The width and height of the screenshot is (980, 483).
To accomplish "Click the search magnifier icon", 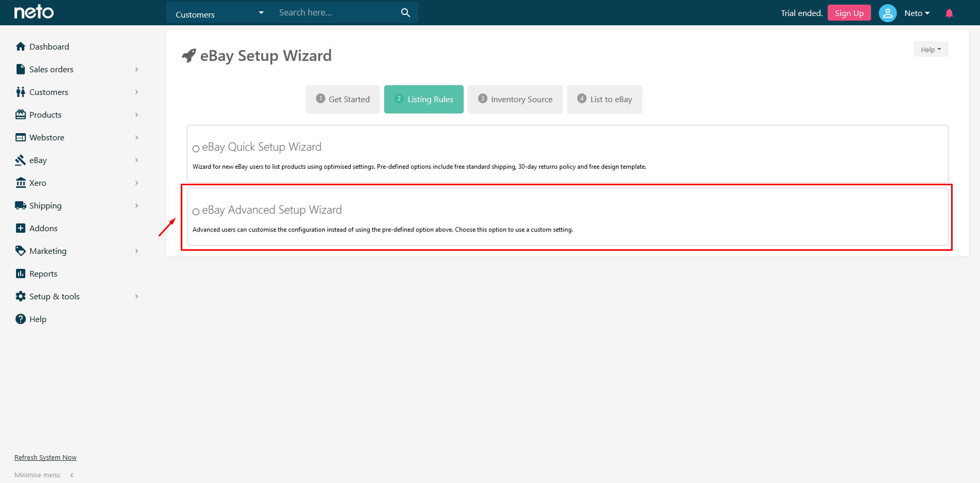I will [406, 12].
